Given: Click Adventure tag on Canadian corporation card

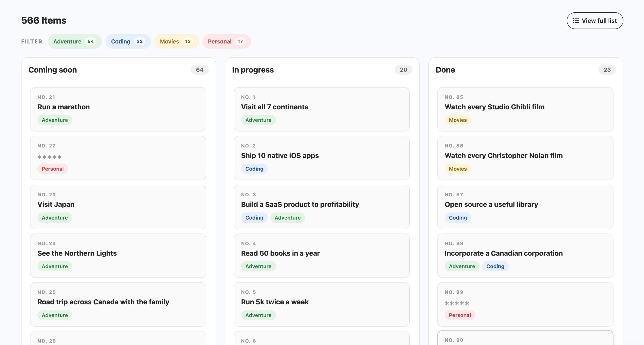Looking at the screenshot, I should [462, 266].
